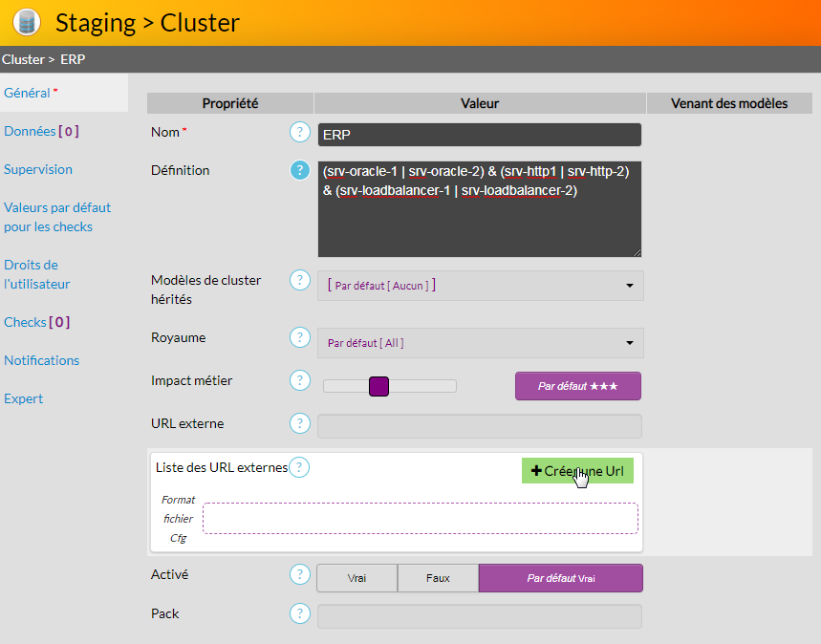Set Activé to Vrai
The height and width of the screenshot is (644, 821).
[356, 578]
